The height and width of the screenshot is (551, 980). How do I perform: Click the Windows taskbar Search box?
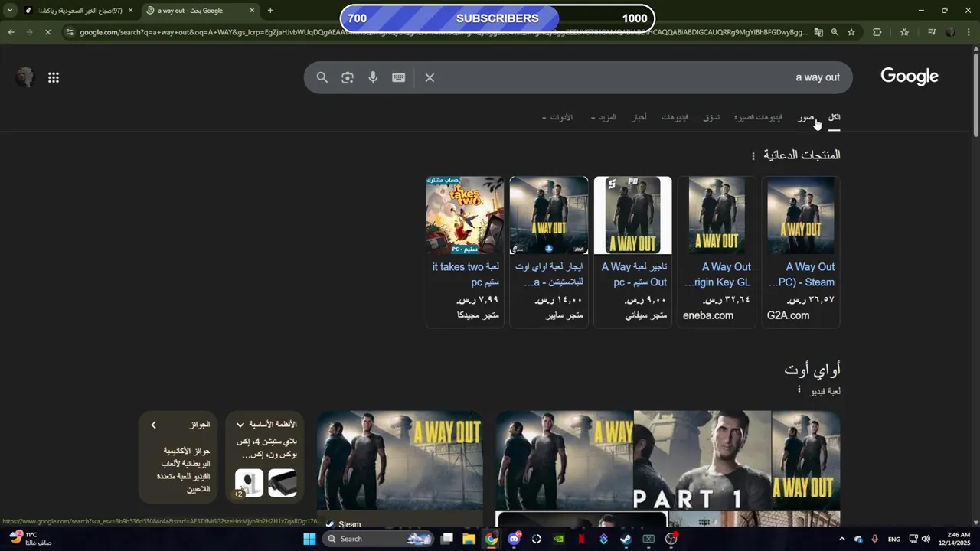click(377, 539)
